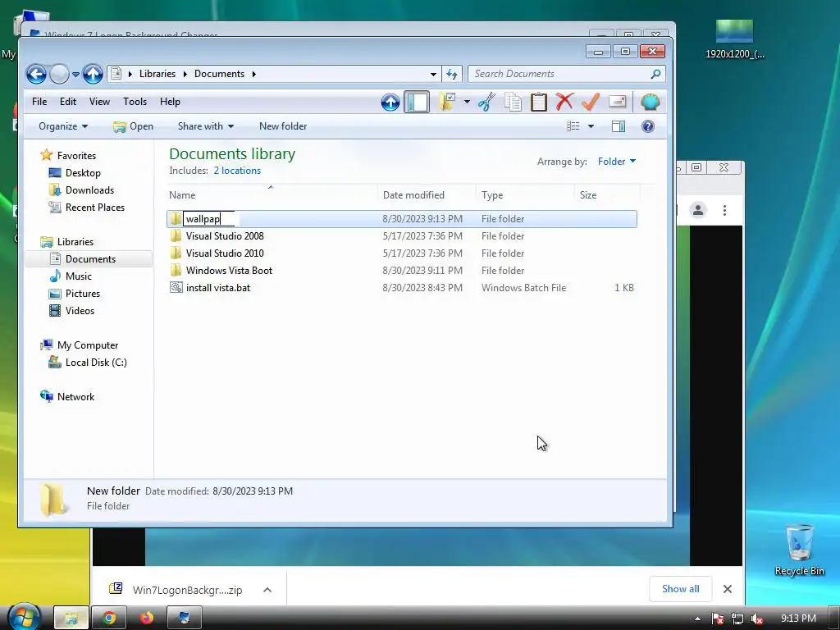
Task: Open the recent pages dropdown arrow
Action: point(75,75)
